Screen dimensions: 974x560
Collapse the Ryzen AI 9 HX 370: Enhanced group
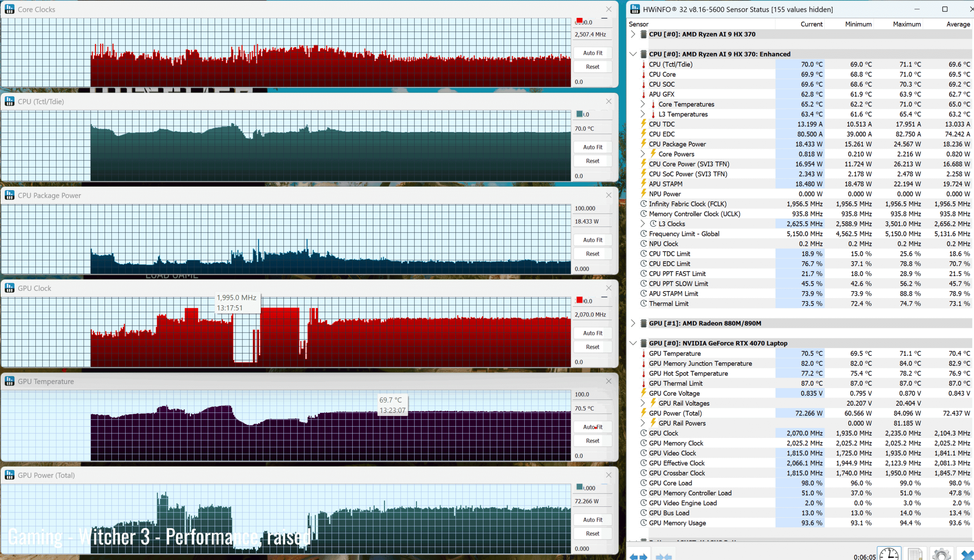click(633, 54)
